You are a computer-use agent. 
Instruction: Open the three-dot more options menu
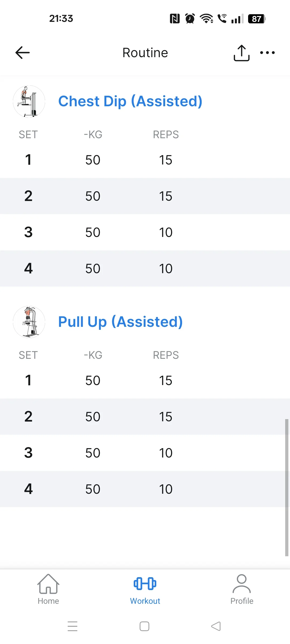[267, 53]
